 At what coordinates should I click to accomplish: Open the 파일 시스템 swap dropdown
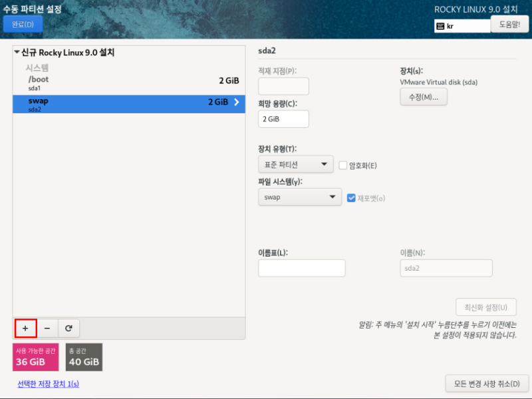300,197
